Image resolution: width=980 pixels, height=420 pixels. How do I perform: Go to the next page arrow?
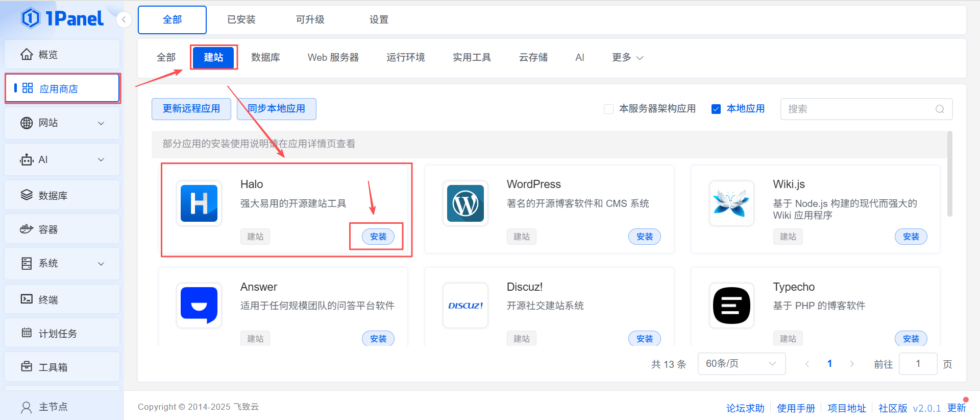tap(852, 364)
